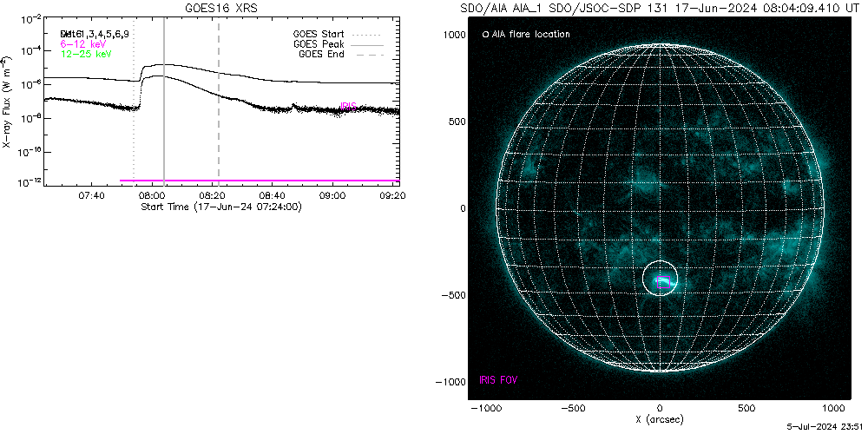This screenshot has width=868, height=434.
Task: Click the 10^-2 flux axis tick label
Action: (31, 21)
